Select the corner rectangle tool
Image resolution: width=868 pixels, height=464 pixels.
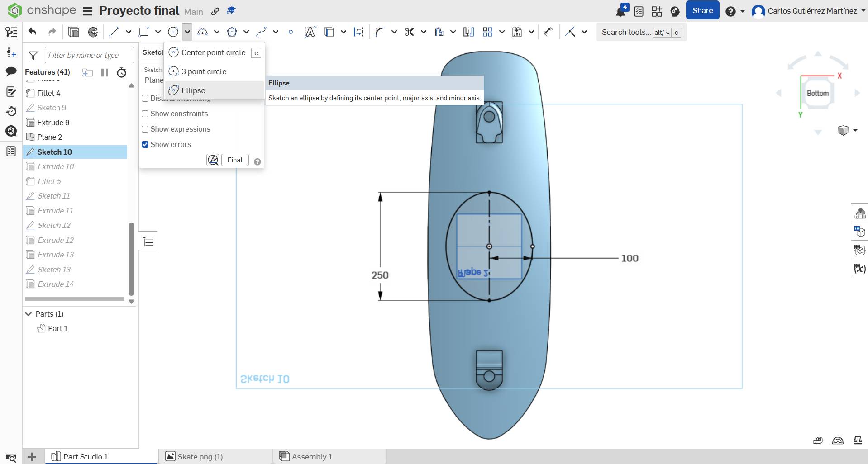coord(143,32)
